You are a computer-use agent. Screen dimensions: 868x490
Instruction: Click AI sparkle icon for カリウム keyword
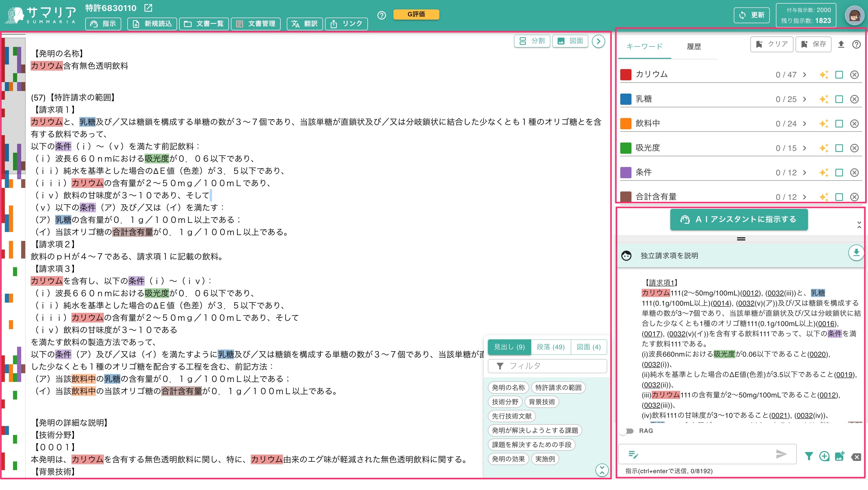tap(824, 75)
